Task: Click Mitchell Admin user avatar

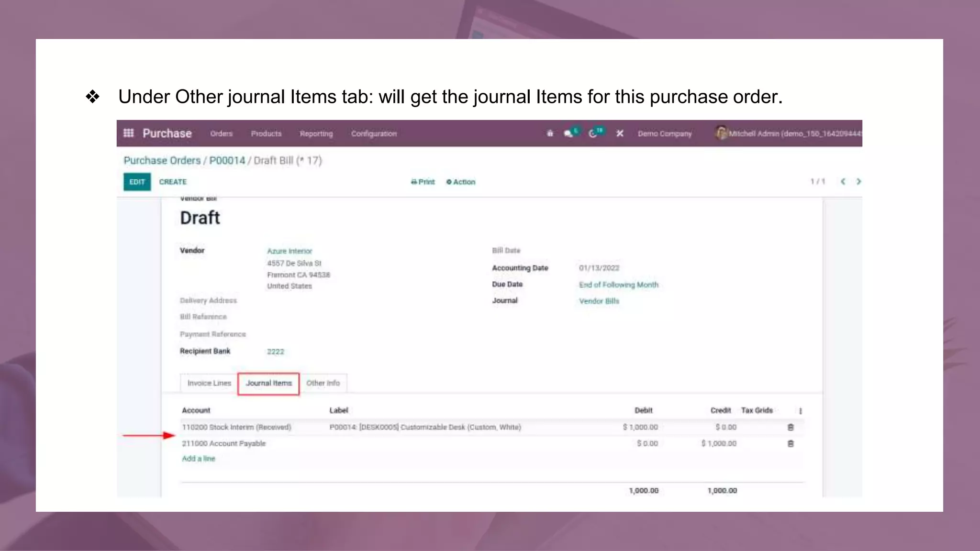Action: click(x=721, y=132)
